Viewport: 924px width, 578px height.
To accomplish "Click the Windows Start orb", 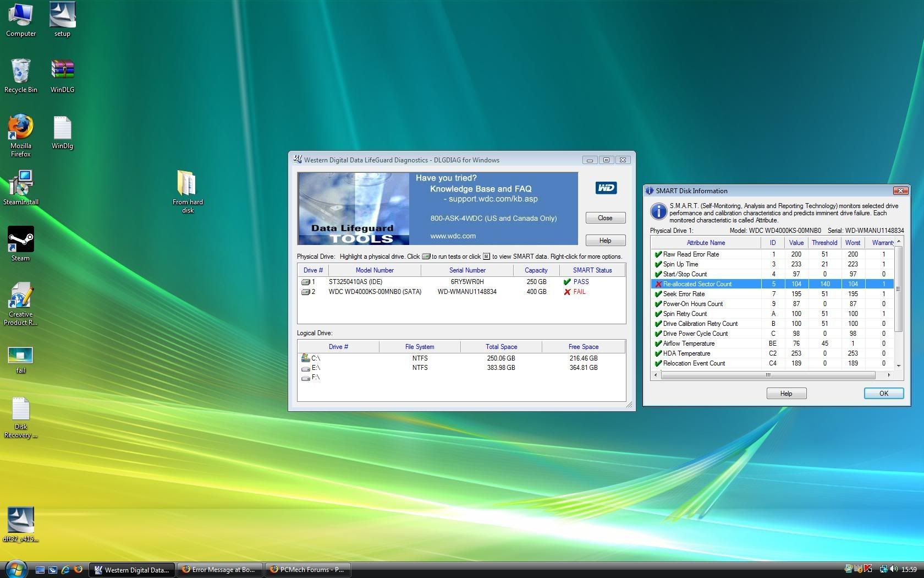I will point(15,569).
